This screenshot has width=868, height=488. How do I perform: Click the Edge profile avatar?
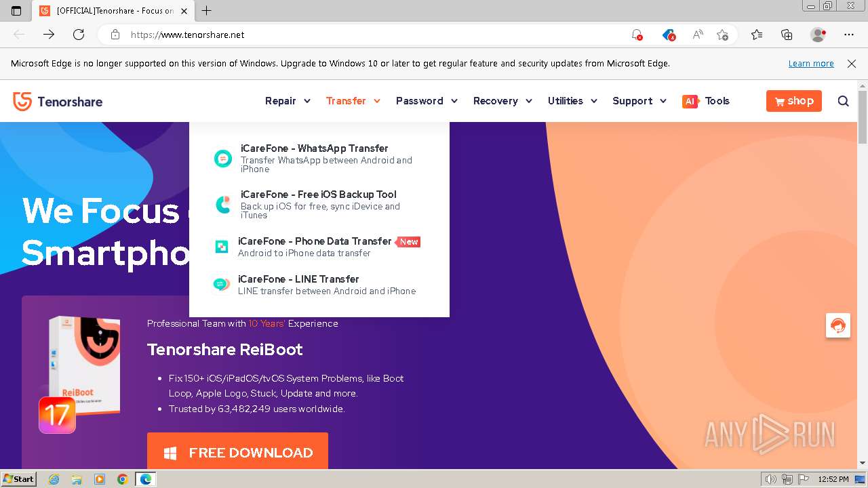tap(818, 35)
